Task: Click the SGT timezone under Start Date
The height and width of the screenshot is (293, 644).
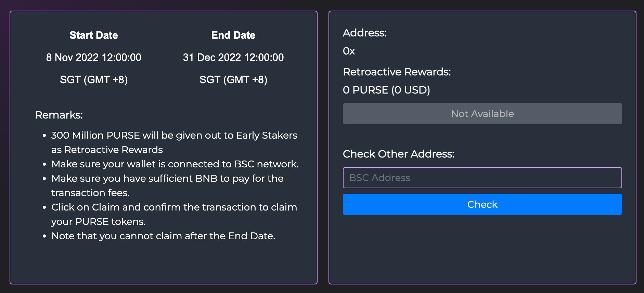Action: tap(93, 80)
